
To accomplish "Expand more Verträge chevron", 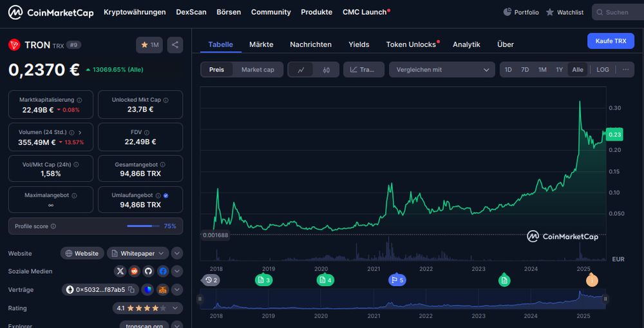I will coord(177,289).
